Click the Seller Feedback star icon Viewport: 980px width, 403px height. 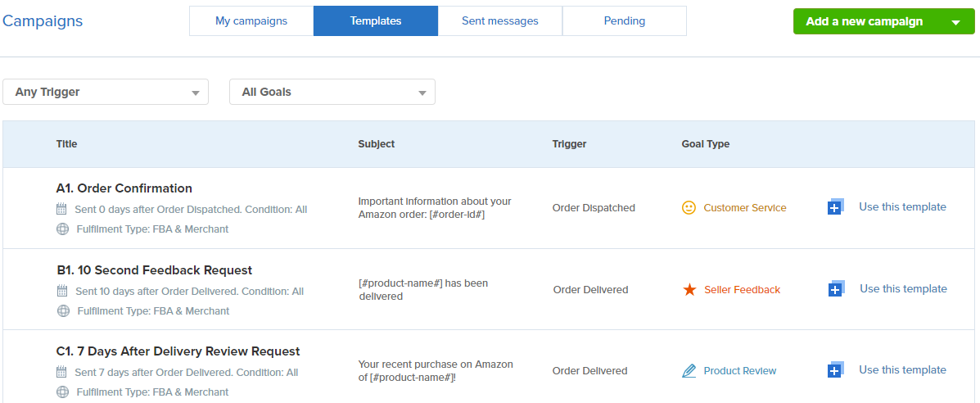tap(689, 290)
